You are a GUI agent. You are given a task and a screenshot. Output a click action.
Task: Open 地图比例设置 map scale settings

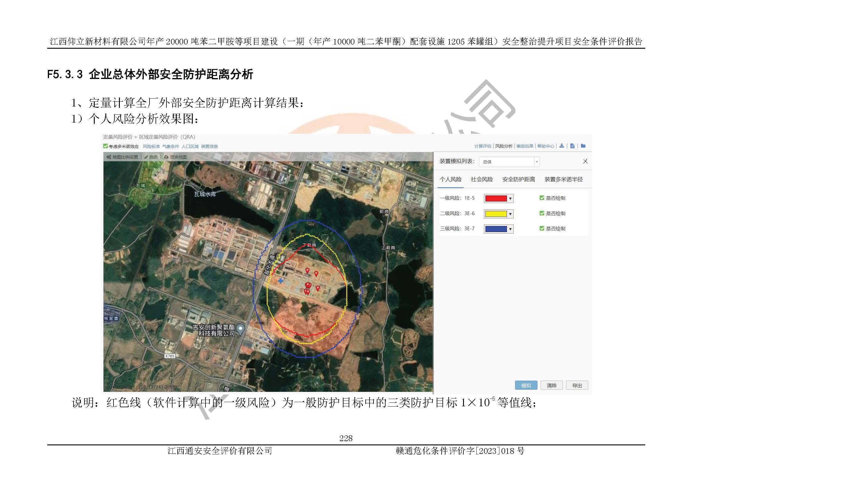pyautogui.click(x=122, y=157)
